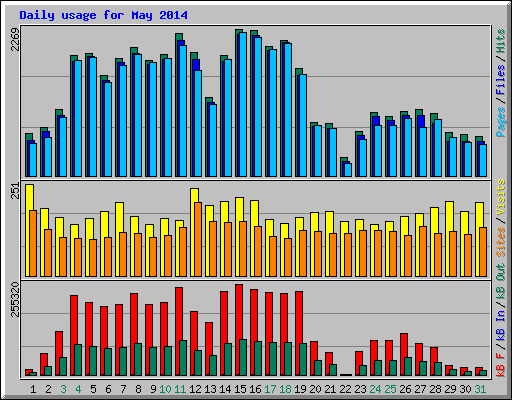Click the orange sites bar for day 12

coord(198,239)
